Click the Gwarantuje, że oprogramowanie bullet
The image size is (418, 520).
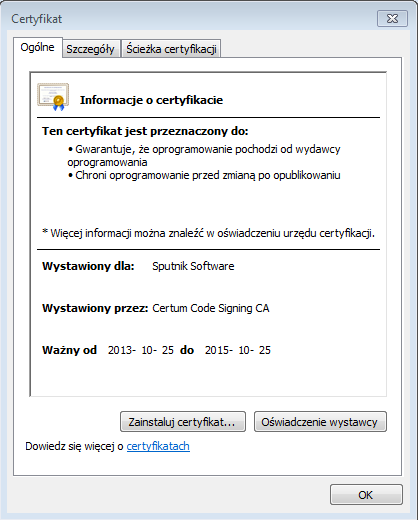coord(204,155)
